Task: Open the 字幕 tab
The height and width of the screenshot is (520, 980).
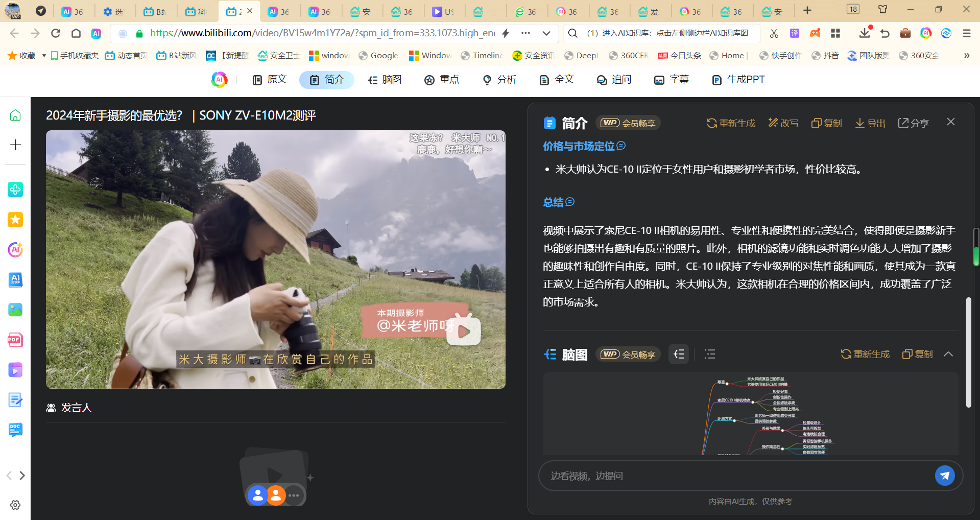Action: [x=672, y=80]
